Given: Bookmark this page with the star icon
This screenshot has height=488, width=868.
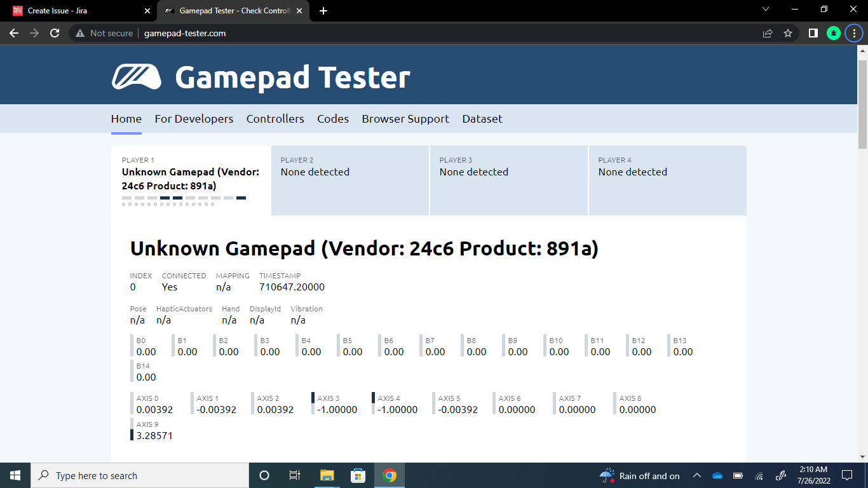Looking at the screenshot, I should tap(788, 33).
